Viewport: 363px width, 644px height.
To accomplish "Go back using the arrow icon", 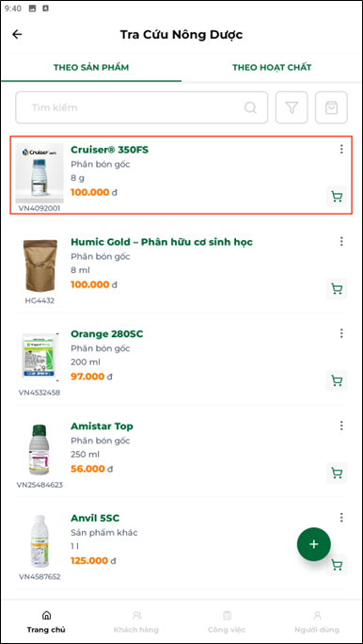I will coord(17,35).
